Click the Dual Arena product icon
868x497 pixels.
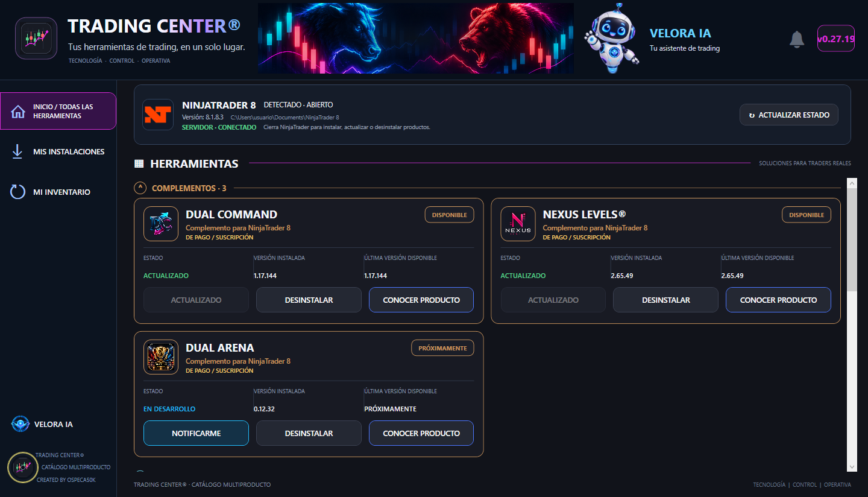(161, 357)
